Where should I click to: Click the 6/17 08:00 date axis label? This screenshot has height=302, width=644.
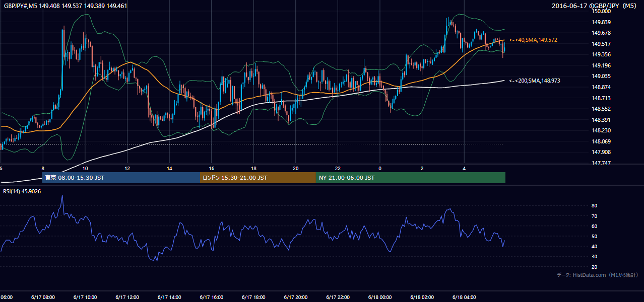43,297
